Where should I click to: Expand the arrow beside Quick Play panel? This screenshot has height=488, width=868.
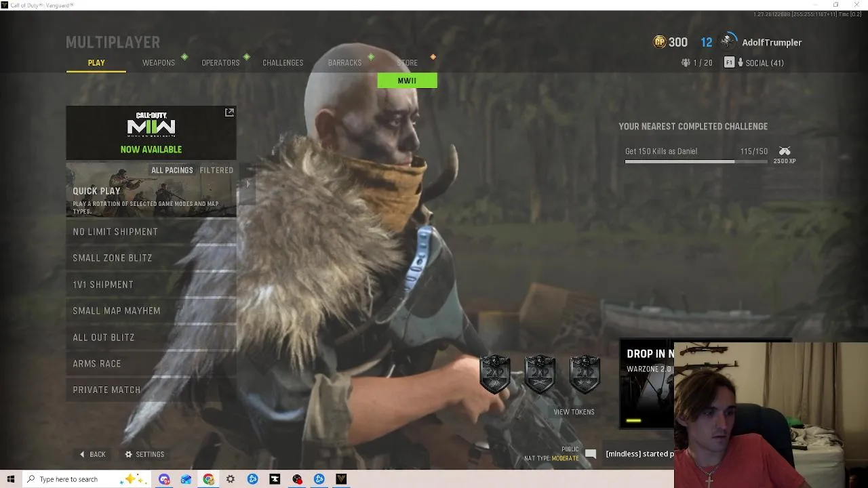click(248, 184)
